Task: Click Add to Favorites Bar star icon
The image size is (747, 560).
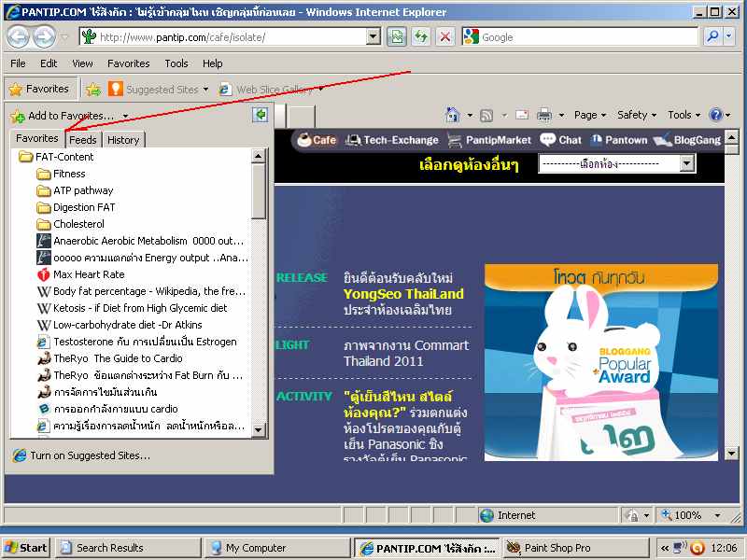Action: point(93,89)
